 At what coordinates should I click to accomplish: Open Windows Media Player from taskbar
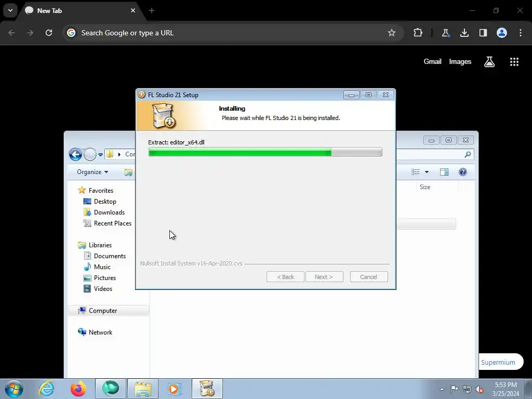point(175,389)
